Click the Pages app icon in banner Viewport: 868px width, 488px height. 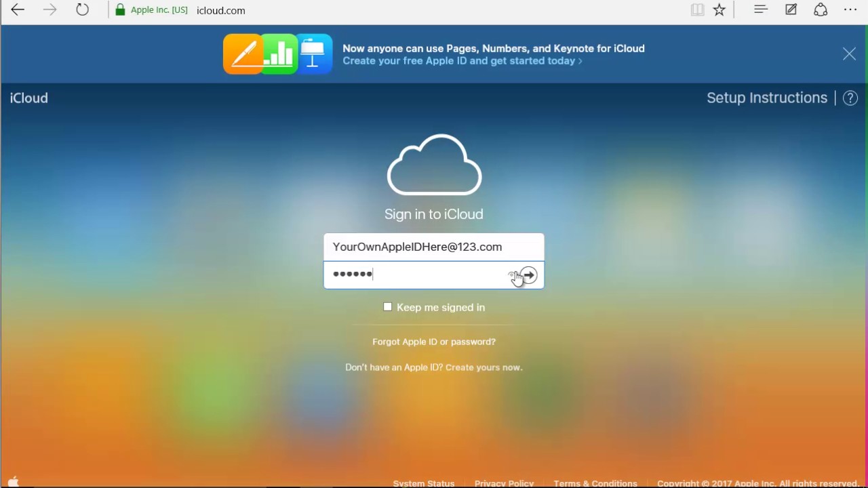pos(242,54)
